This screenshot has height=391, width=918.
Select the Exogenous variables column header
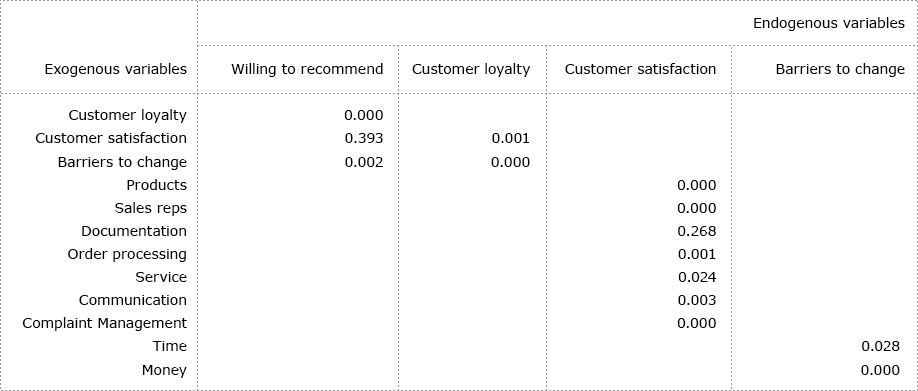click(x=115, y=69)
